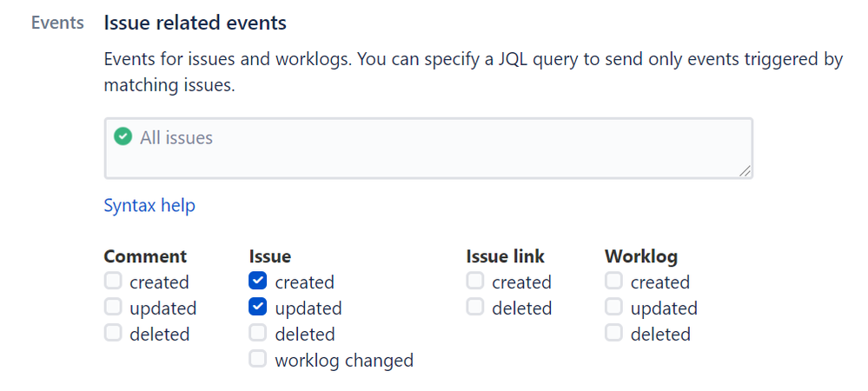This screenshot has height=391, width=868.
Task: Click the Comment deleted label text
Action: 159,335
